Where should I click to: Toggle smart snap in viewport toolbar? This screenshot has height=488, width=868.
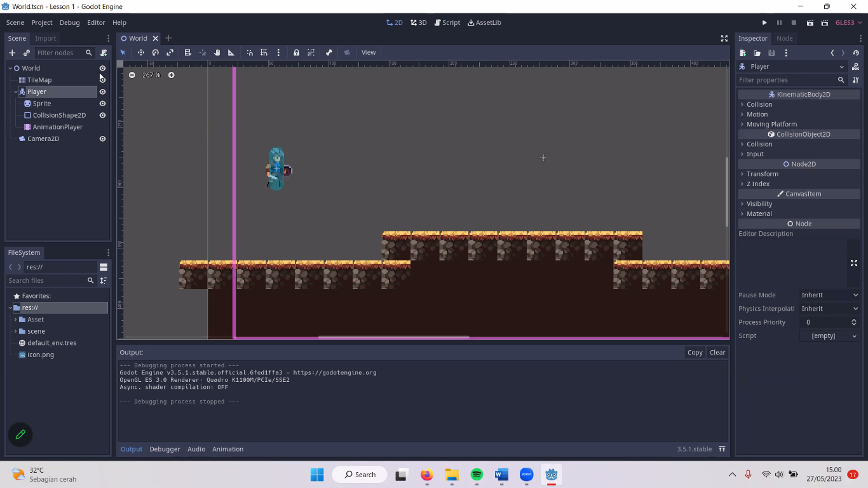tap(250, 53)
